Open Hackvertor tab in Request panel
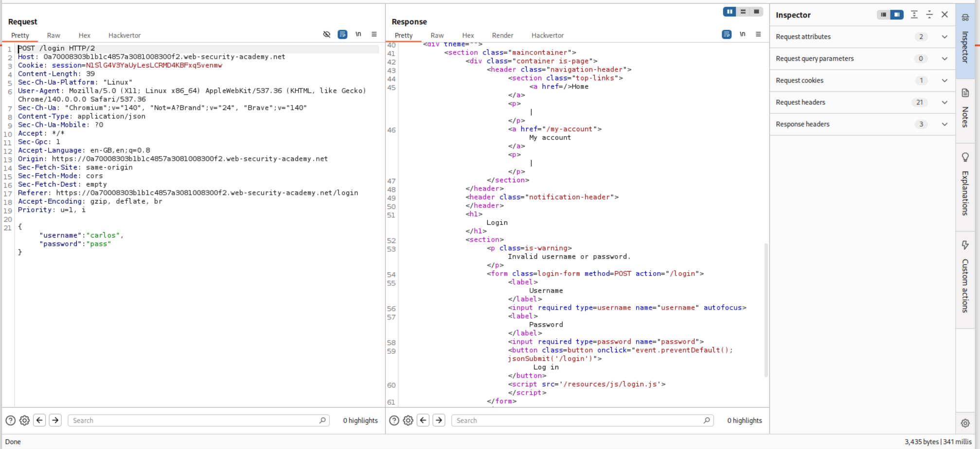Image resolution: width=980 pixels, height=449 pixels. click(125, 35)
